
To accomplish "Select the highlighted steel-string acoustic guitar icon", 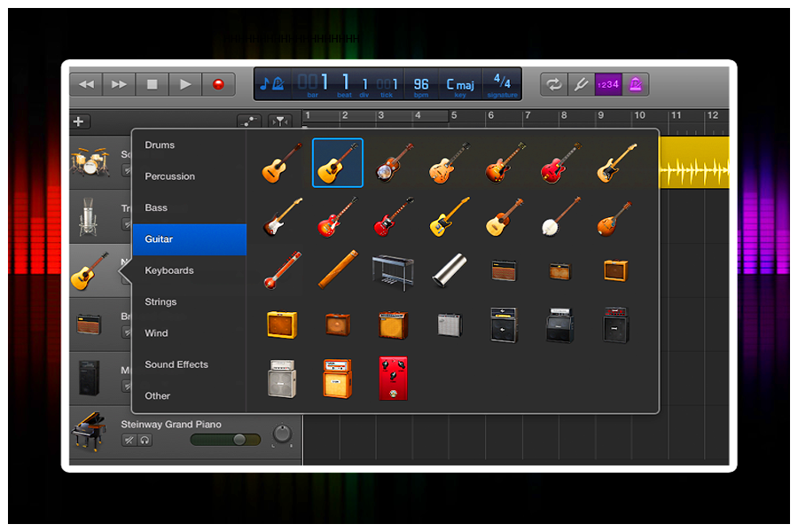I will coord(338,163).
